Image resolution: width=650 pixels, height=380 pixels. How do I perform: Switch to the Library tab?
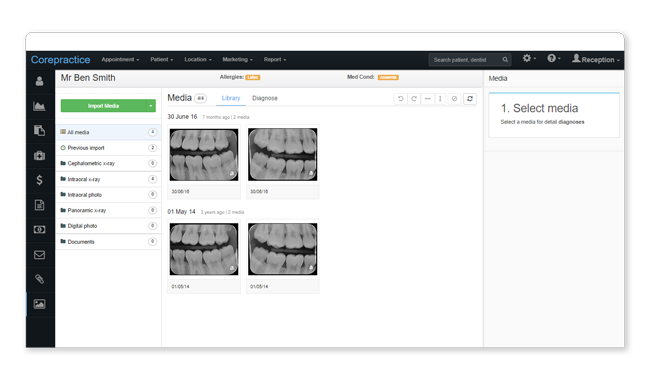pos(231,98)
